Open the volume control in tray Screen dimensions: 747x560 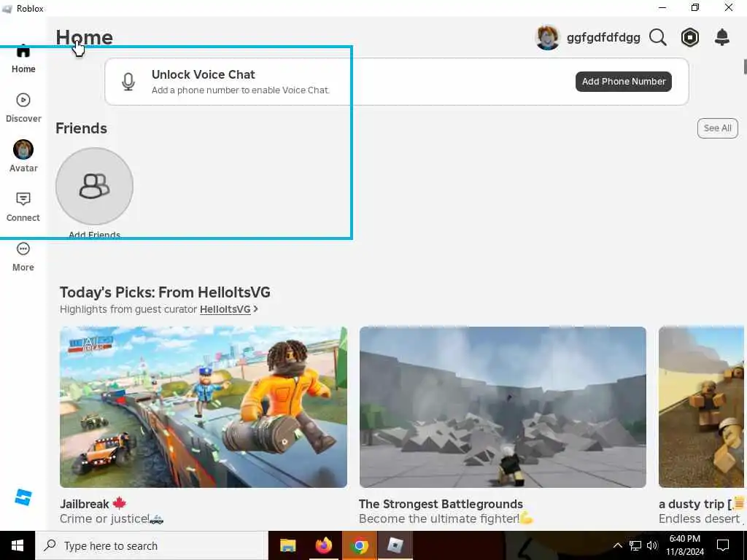pyautogui.click(x=652, y=545)
